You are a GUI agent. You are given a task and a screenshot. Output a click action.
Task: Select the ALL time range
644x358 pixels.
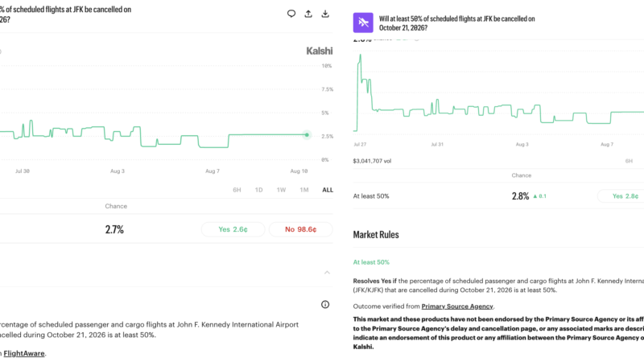pos(328,190)
